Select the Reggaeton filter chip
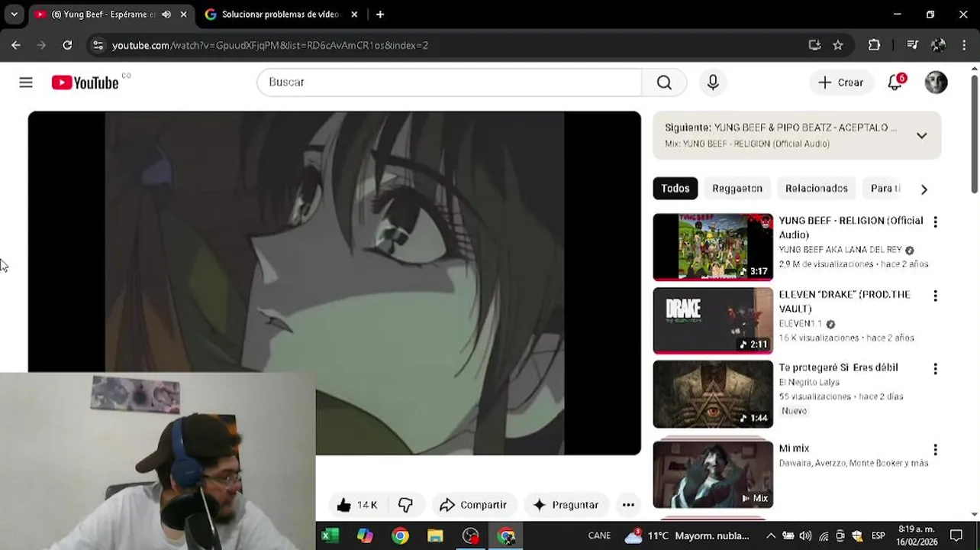 click(737, 189)
